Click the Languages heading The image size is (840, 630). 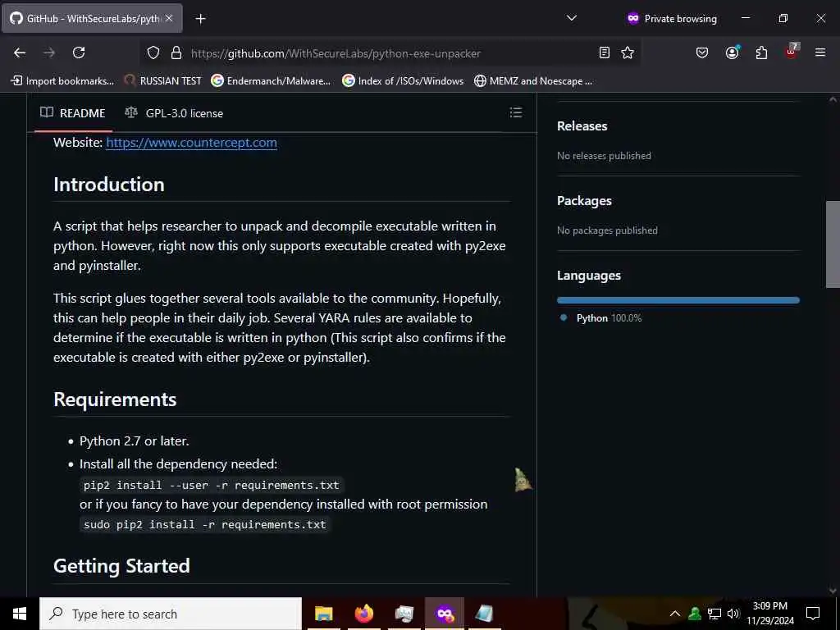[x=589, y=276]
